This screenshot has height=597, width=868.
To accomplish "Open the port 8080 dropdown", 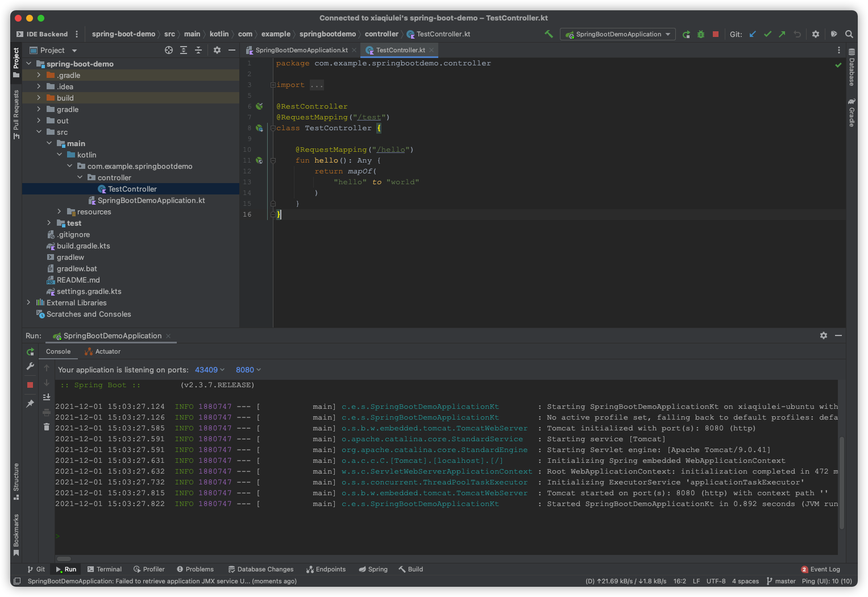I will 248,370.
